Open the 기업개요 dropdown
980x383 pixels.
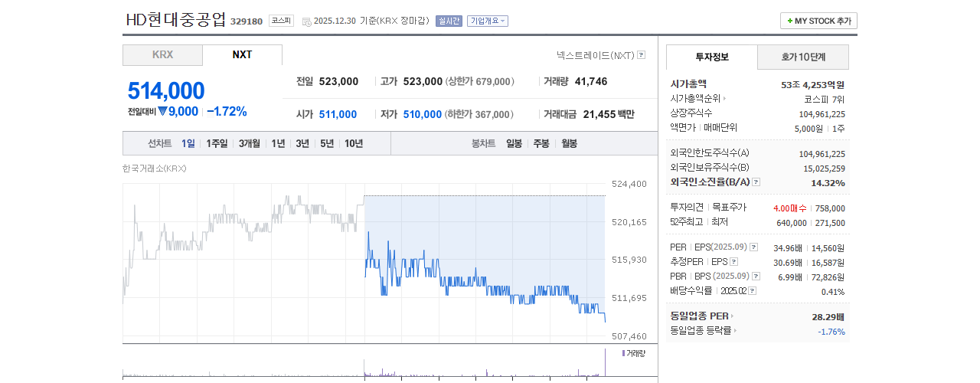point(488,21)
